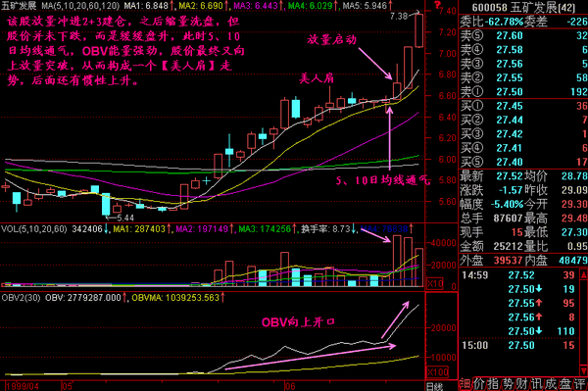Switch to the 细 (detail) tab
Viewport: 588px width, 391px height.
(x=465, y=384)
